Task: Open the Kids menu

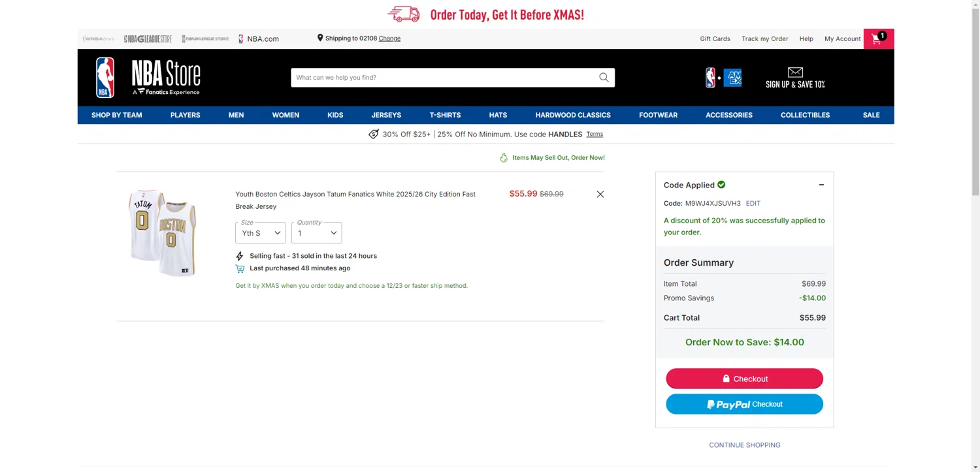Action: click(335, 115)
